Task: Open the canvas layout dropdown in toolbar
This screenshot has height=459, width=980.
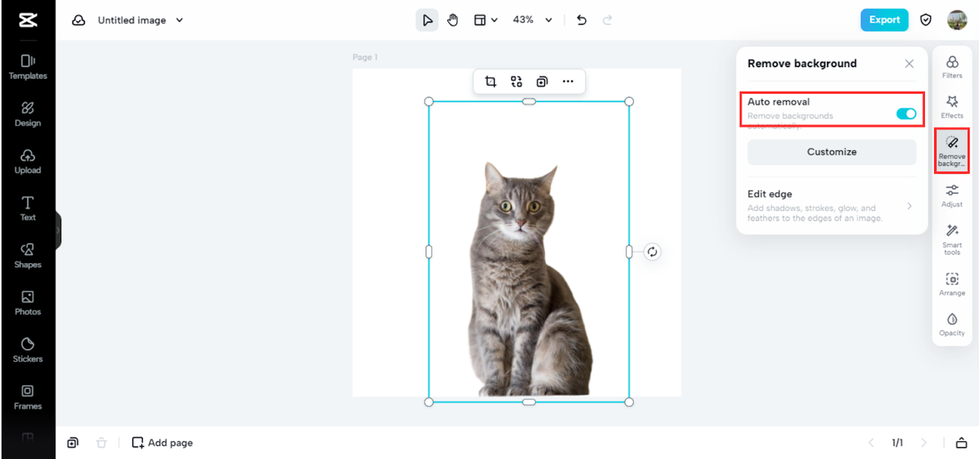Action: [x=485, y=20]
